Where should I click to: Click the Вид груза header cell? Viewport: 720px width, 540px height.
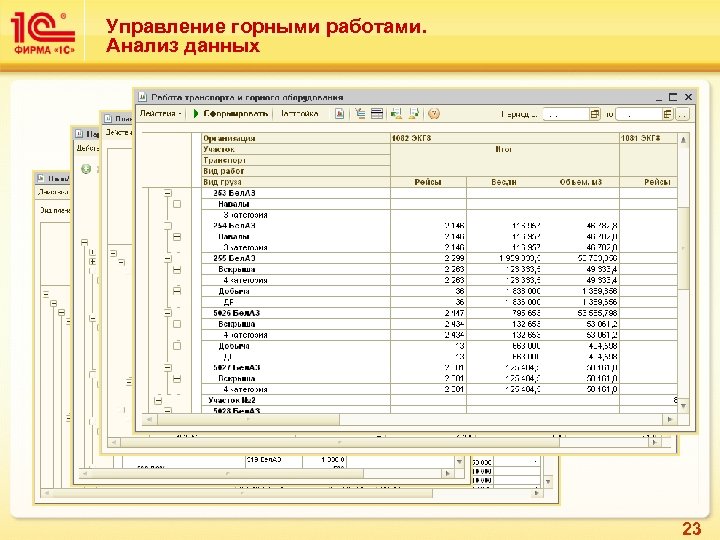point(296,182)
